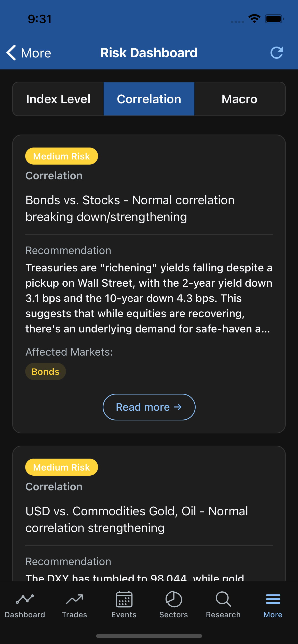298x644 pixels.
Task: Go back using the chevron arrow
Action: click(11, 53)
